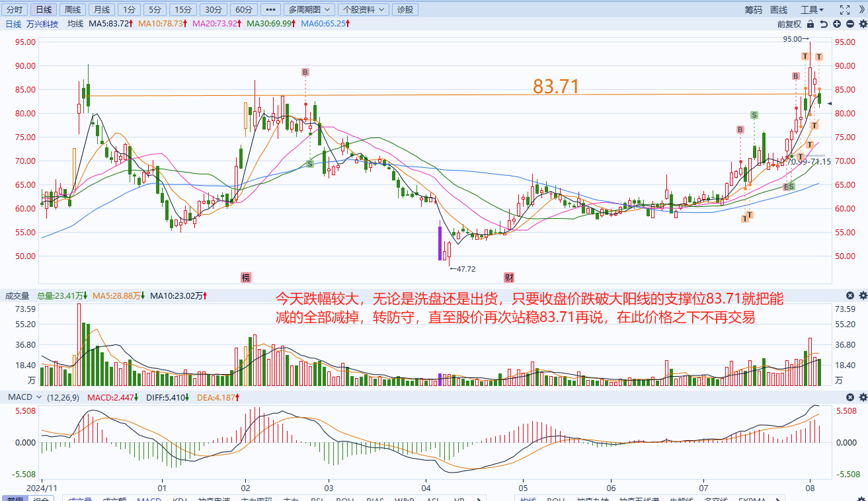This screenshot has width=868, height=501.
Task: Click the 前复权 adjustment selector
Action: coord(789,24)
